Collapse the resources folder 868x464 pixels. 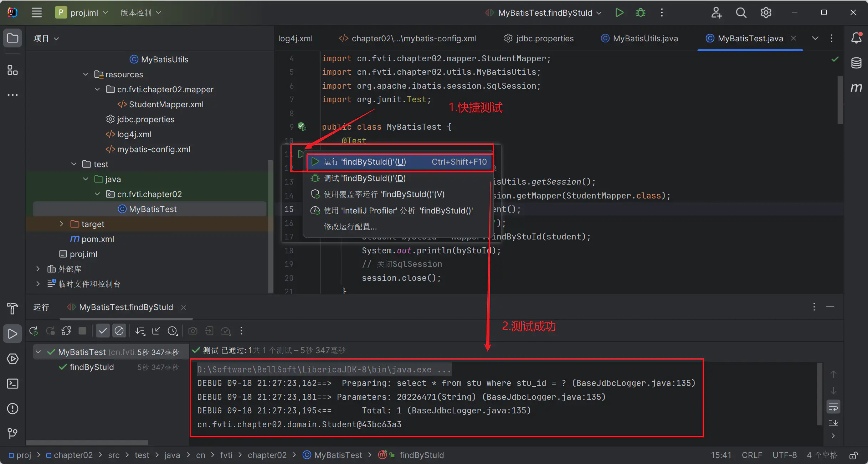pos(86,74)
